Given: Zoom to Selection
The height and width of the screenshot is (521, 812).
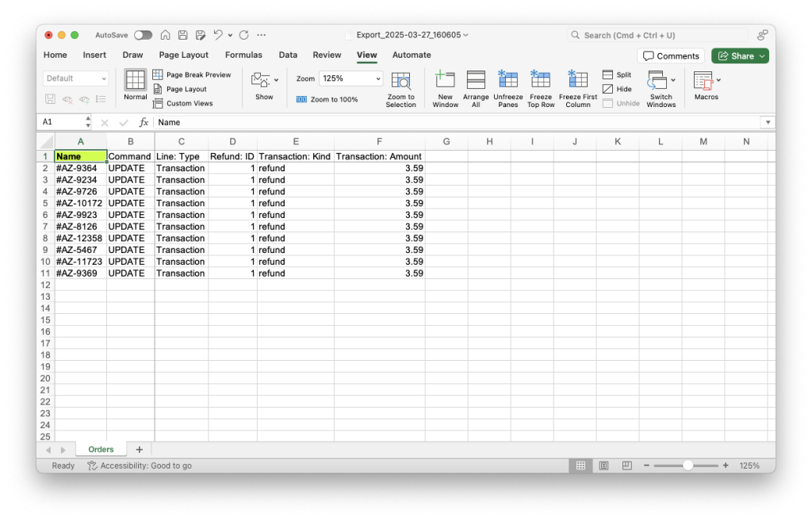Looking at the screenshot, I should (x=401, y=87).
